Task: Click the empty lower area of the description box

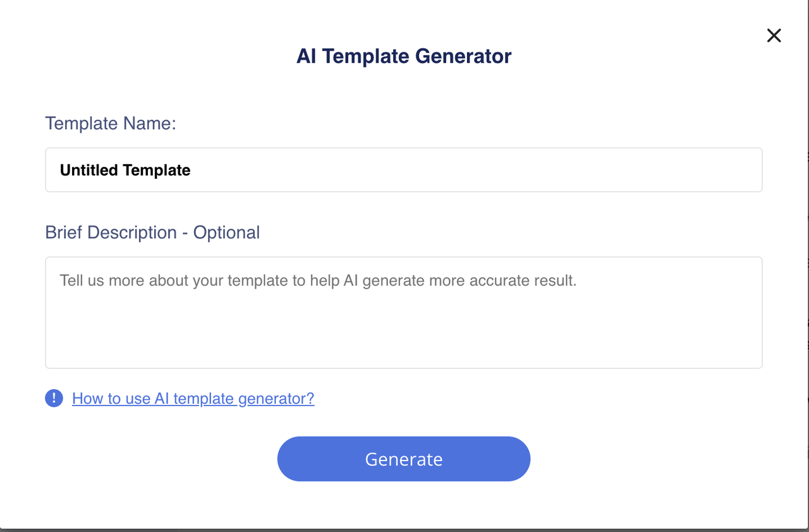Action: pos(404,335)
